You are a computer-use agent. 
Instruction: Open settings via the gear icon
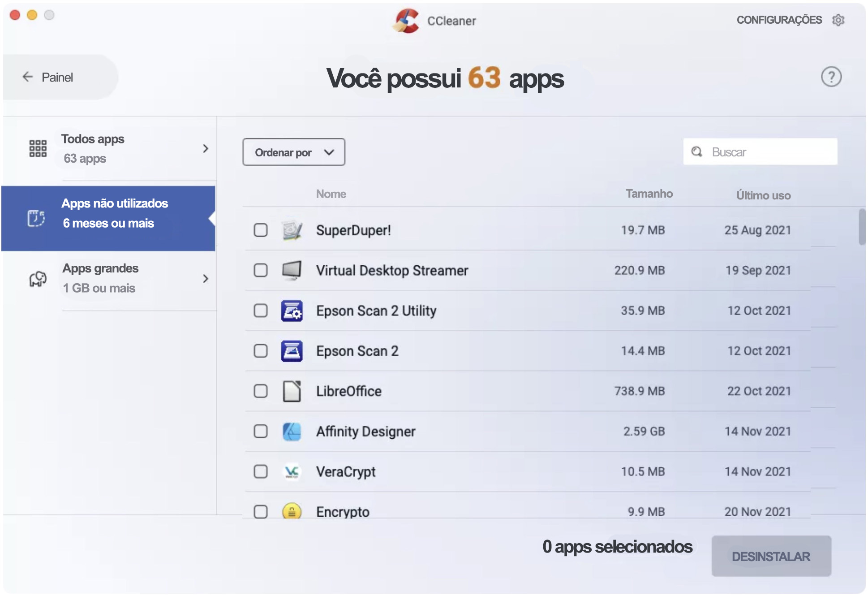[x=838, y=20]
